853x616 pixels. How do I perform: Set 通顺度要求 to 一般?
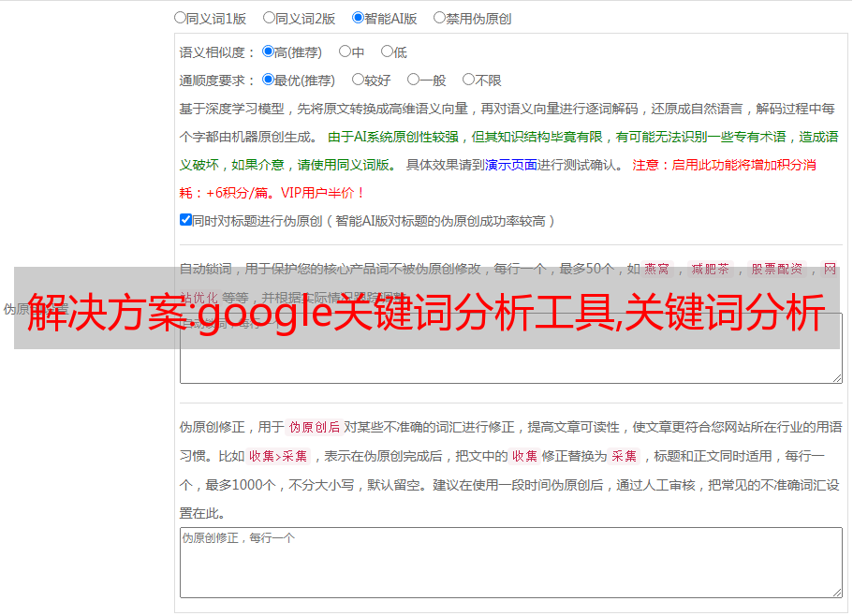[413, 80]
